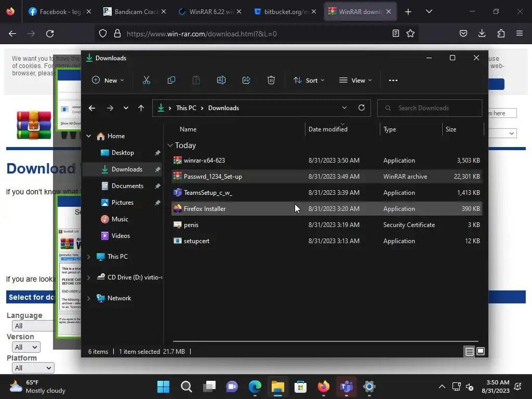
Task: Collapse the Today group
Action: point(170,145)
